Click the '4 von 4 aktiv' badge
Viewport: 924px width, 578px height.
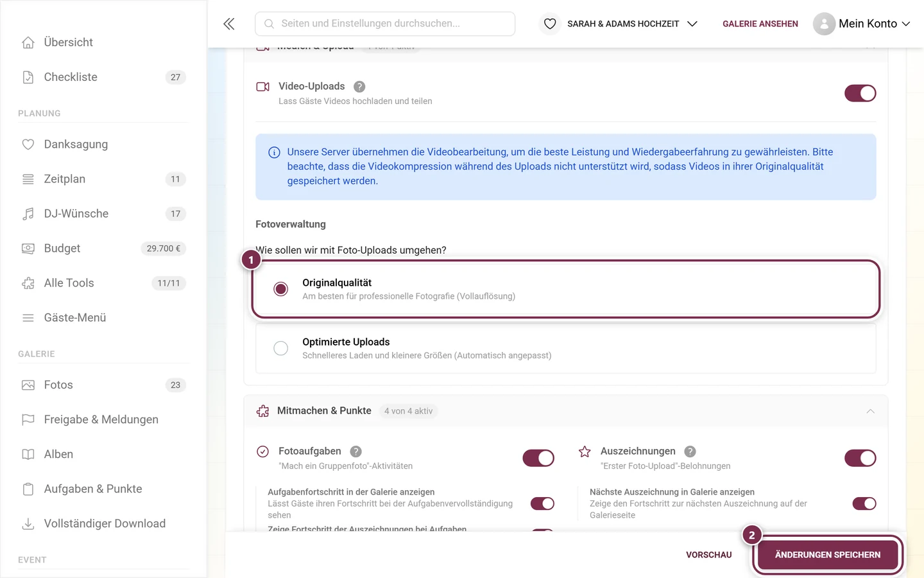tap(409, 411)
